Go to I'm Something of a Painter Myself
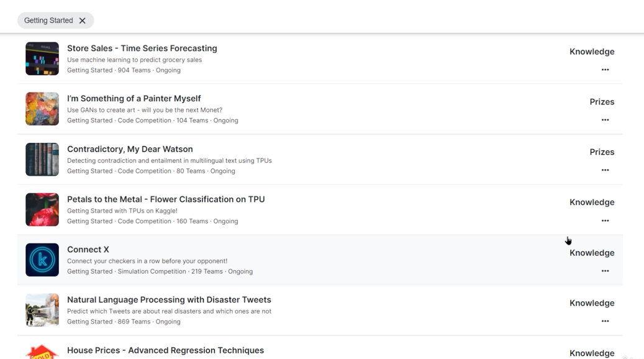Screen dimensions: 644x359 point(134,99)
